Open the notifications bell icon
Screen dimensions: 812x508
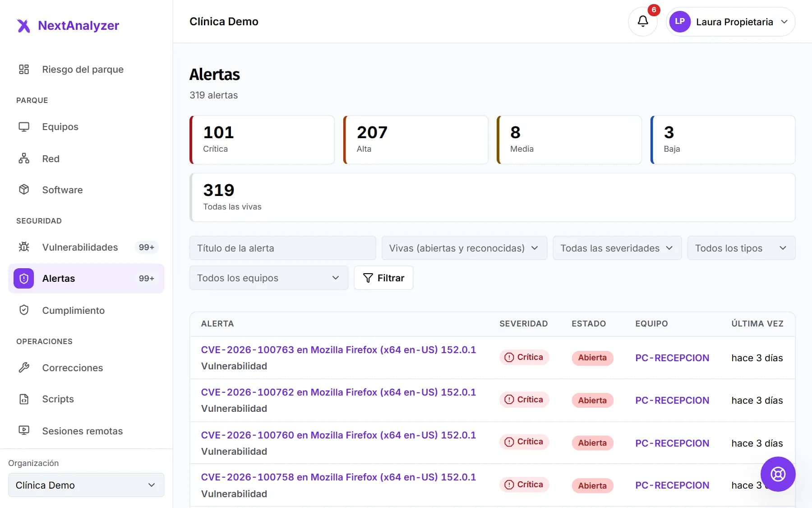pyautogui.click(x=643, y=21)
